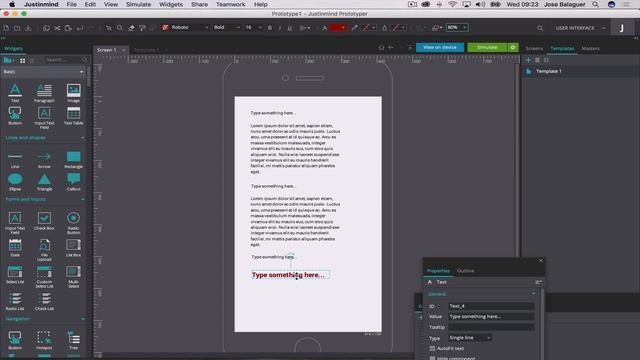Select the Select List widget
This screenshot has width=640, height=360.
[15, 275]
